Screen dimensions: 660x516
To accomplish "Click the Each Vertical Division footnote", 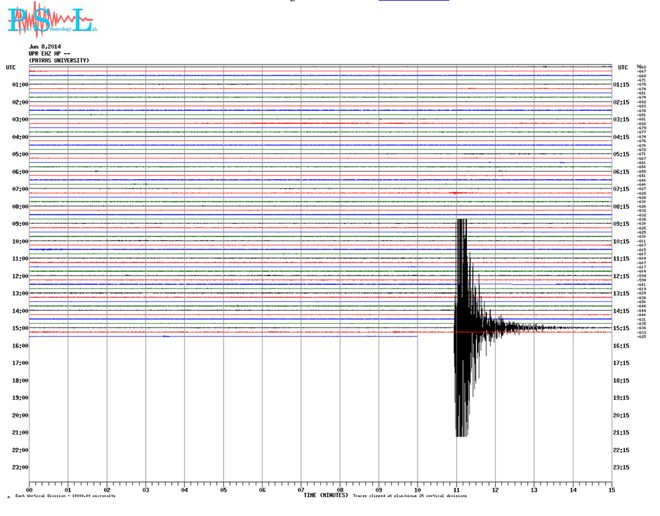I will (x=65, y=496).
